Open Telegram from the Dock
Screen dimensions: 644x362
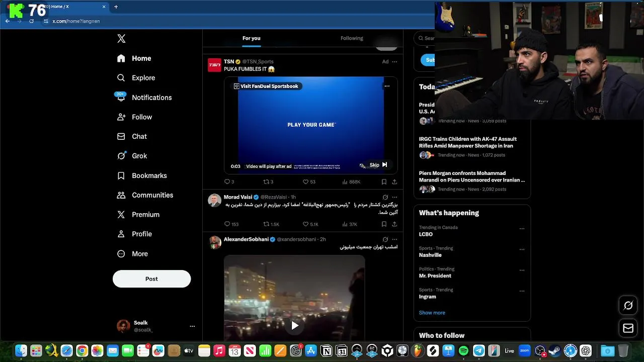479,351
